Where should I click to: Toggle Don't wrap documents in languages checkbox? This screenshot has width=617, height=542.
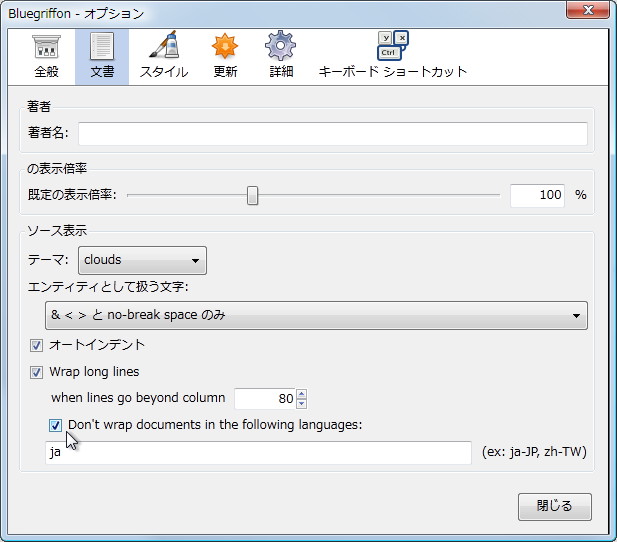click(x=55, y=425)
